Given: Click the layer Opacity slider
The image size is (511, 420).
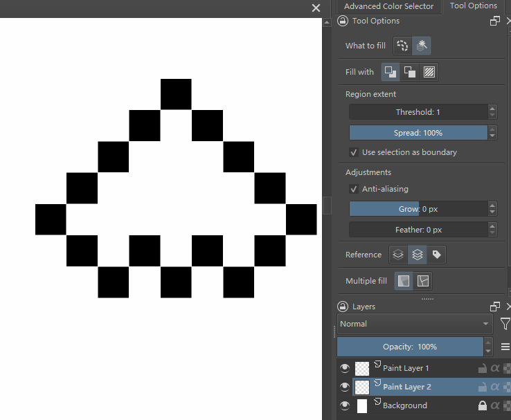Looking at the screenshot, I should 409,347.
